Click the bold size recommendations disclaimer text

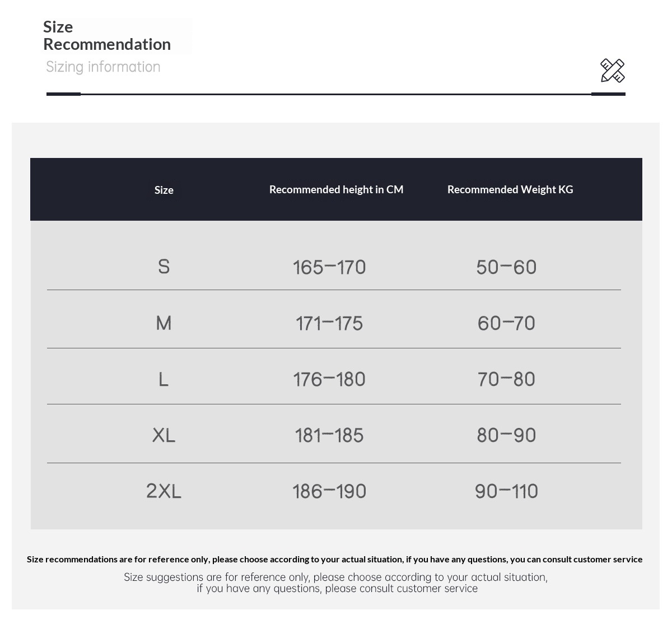point(335,559)
